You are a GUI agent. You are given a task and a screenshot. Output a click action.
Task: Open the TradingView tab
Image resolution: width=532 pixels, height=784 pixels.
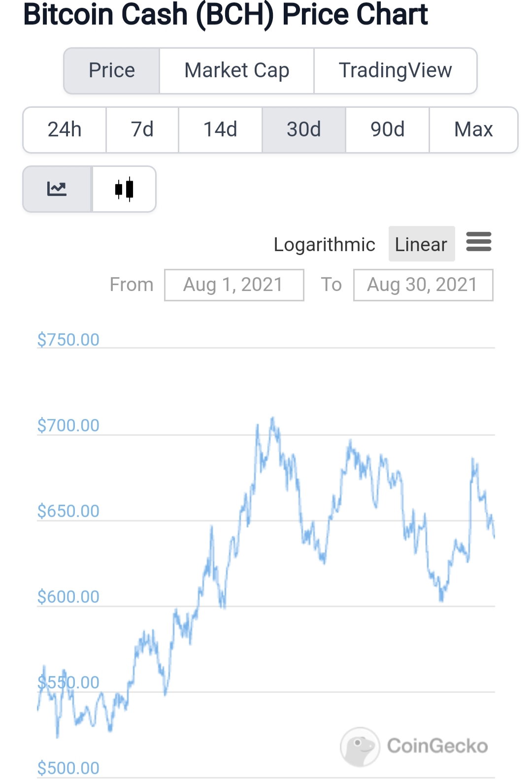(x=395, y=70)
